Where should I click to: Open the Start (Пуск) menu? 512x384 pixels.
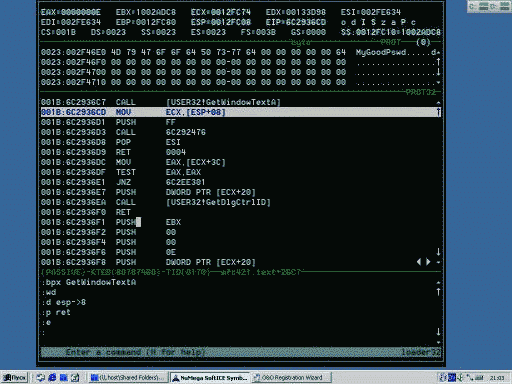click(14, 377)
